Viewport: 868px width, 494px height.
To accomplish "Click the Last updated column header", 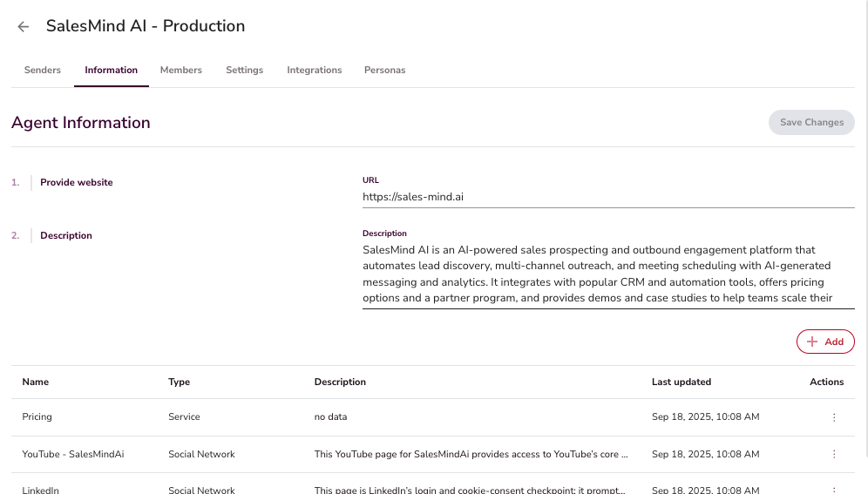I will click(682, 382).
